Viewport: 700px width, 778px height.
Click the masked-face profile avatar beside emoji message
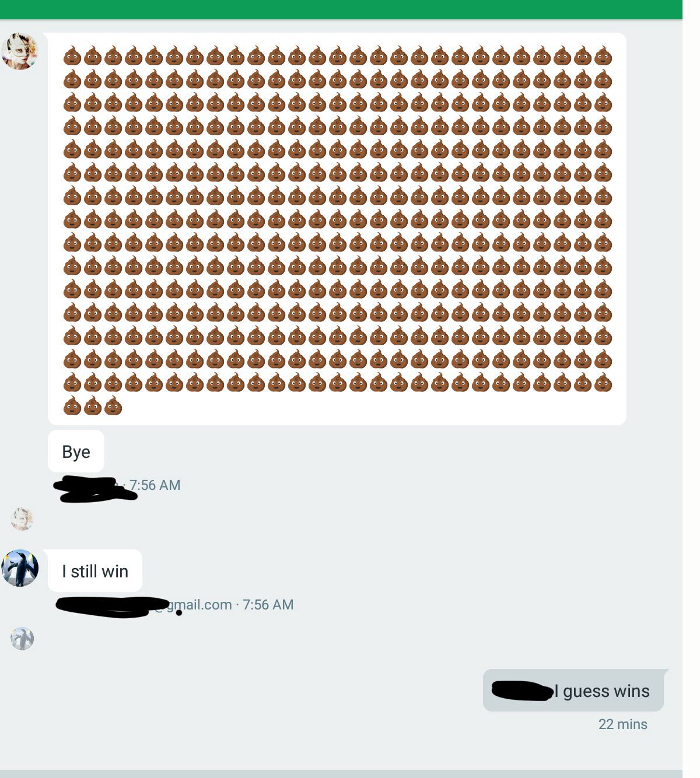click(19, 51)
